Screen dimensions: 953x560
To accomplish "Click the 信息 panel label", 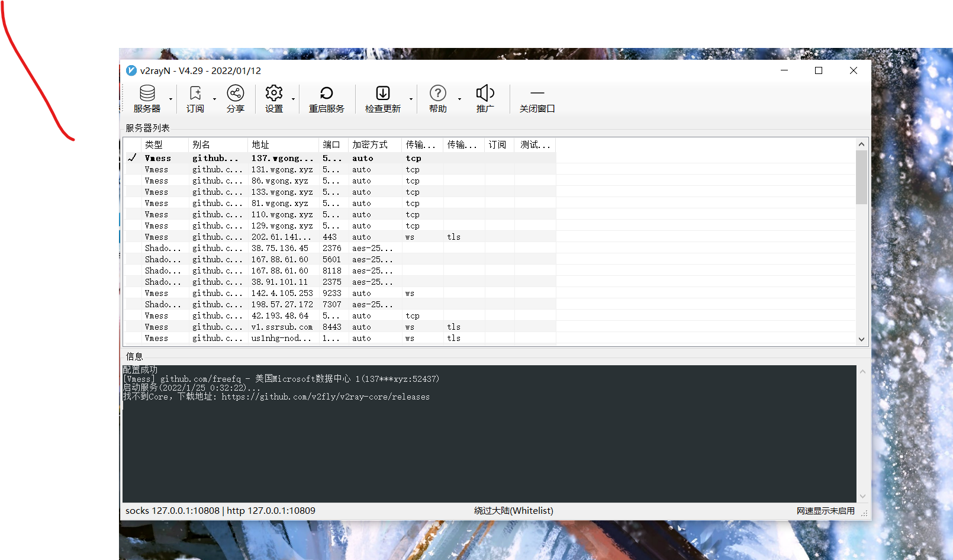I will (134, 356).
